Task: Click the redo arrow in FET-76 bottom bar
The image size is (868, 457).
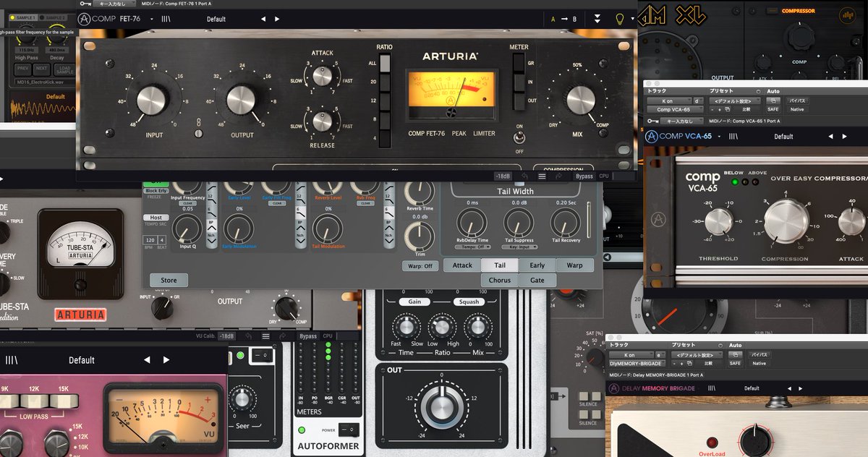Action: click(x=559, y=176)
